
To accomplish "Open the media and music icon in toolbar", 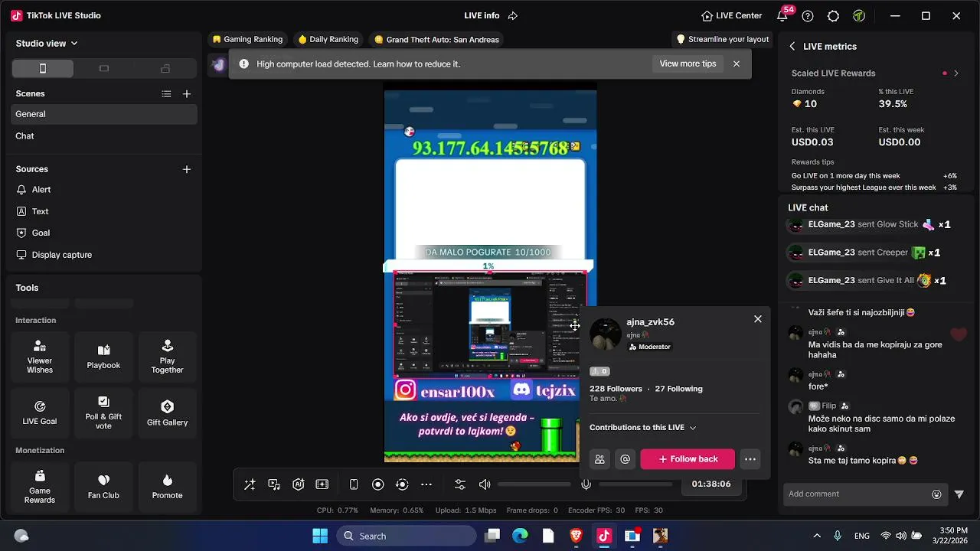I will click(274, 484).
